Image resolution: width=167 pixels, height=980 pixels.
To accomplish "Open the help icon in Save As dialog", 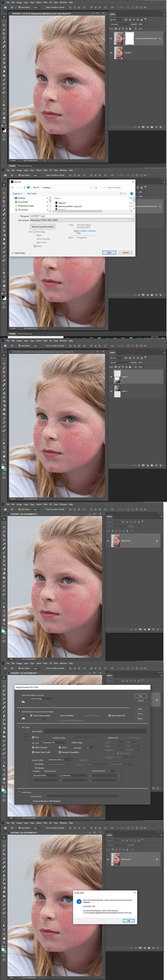I will 132,193.
